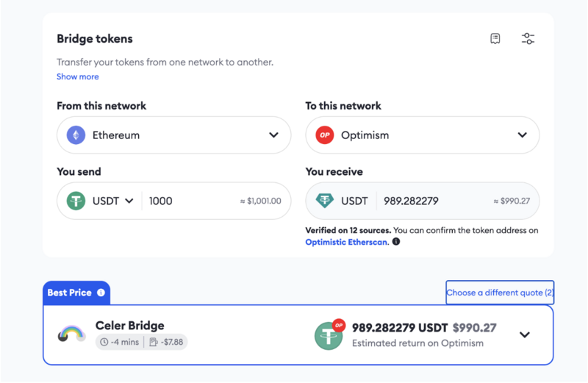This screenshot has height=383, width=588.
Task: Open the Ethereum source network dropdown
Action: point(174,135)
